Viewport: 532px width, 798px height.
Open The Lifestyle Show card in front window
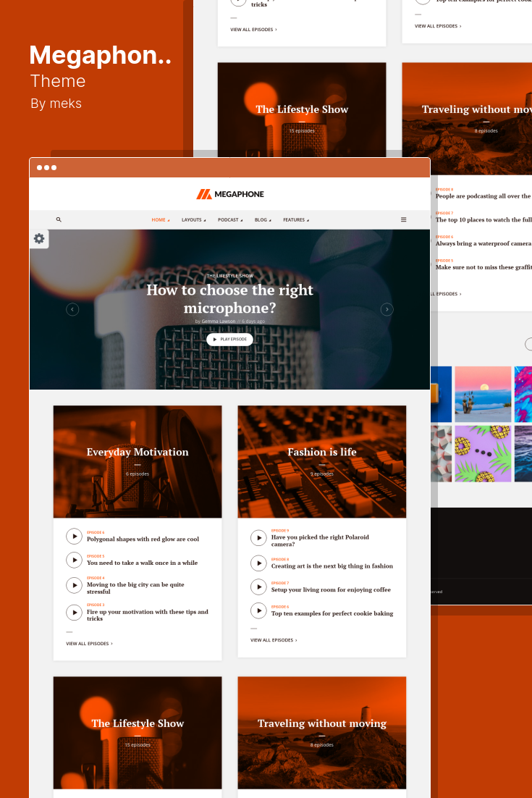(138, 733)
